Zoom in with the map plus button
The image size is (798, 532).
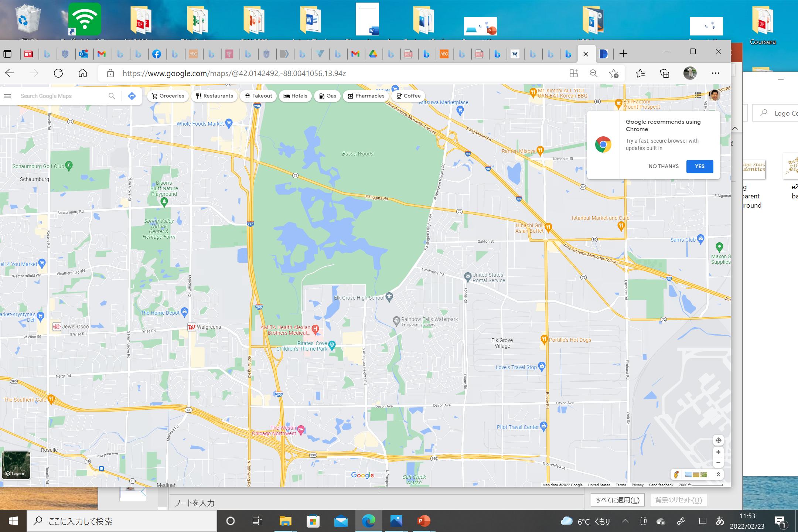718,452
